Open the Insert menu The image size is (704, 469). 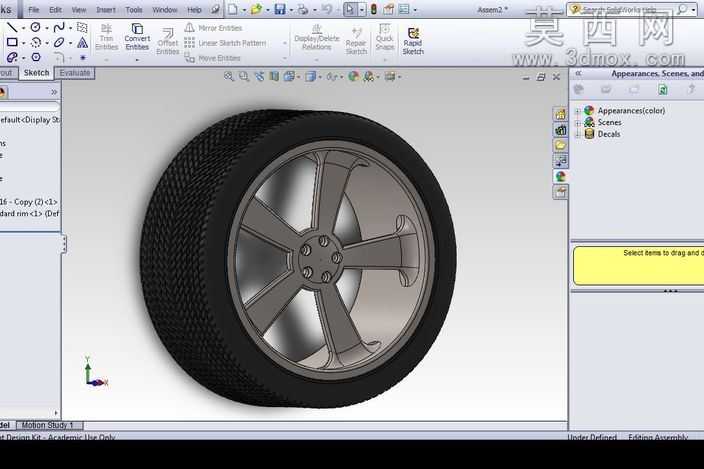[x=106, y=9]
